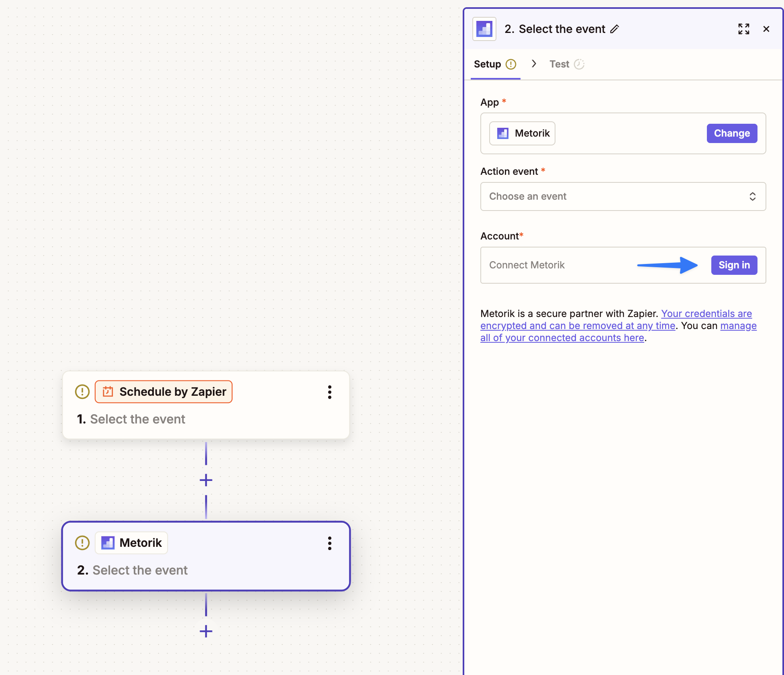Click the Metorik logo in panel header
The height and width of the screenshot is (675, 784).
(484, 29)
